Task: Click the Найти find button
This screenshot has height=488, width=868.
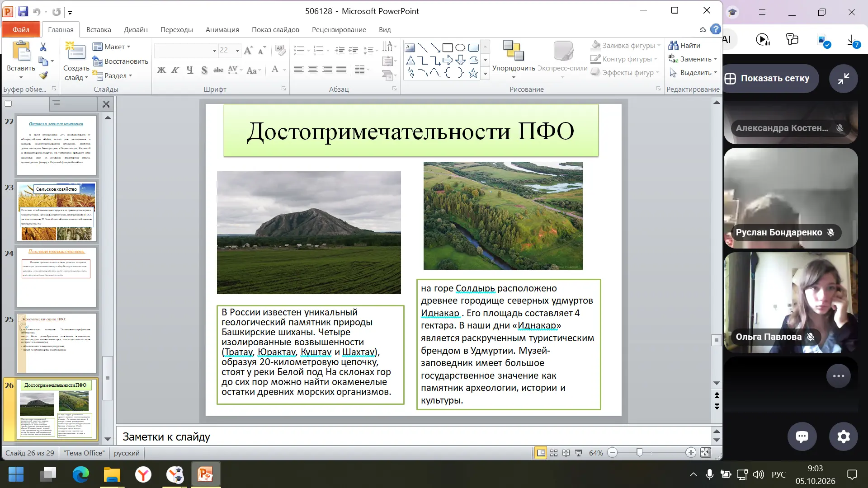Action: (684, 45)
